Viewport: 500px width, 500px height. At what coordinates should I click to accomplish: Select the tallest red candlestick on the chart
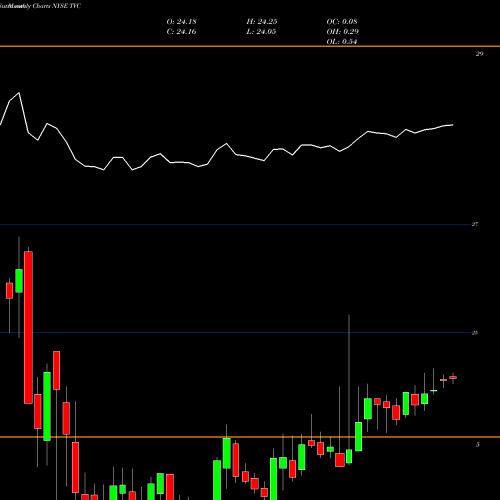point(28,327)
